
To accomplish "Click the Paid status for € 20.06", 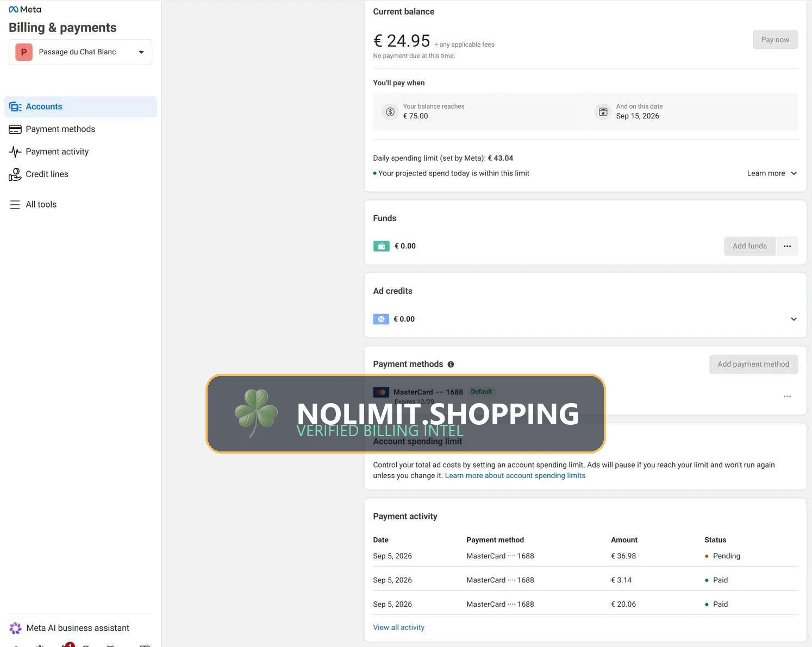I will click(x=716, y=604).
